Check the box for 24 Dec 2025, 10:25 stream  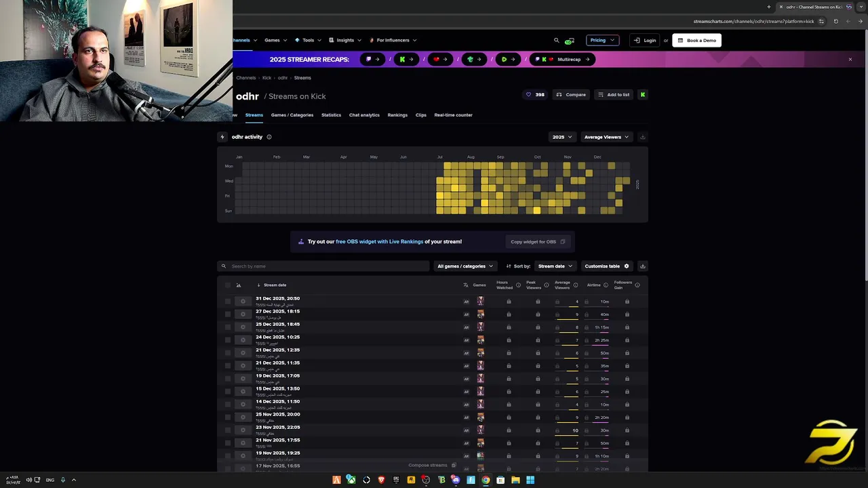click(x=228, y=340)
